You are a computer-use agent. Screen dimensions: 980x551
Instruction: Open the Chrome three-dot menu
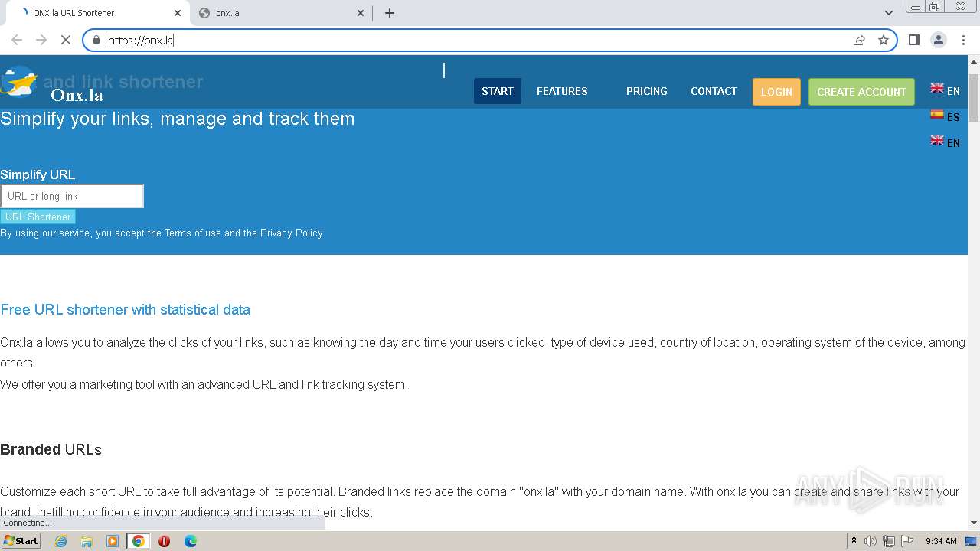[x=962, y=40]
